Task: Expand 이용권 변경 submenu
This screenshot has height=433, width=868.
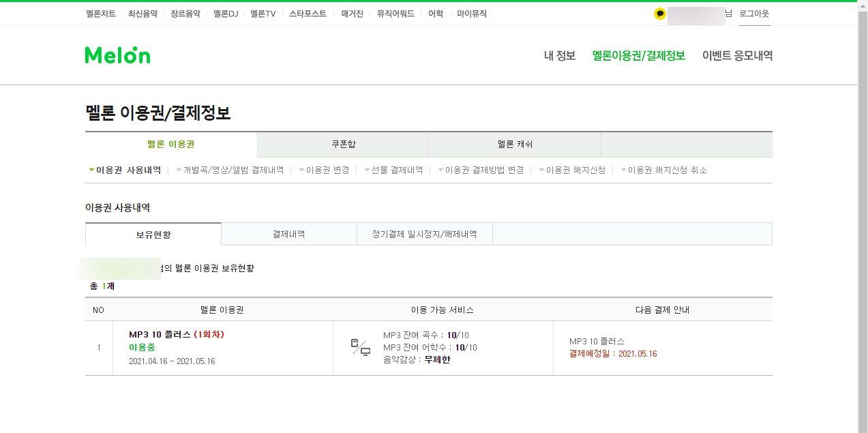Action: (324, 170)
